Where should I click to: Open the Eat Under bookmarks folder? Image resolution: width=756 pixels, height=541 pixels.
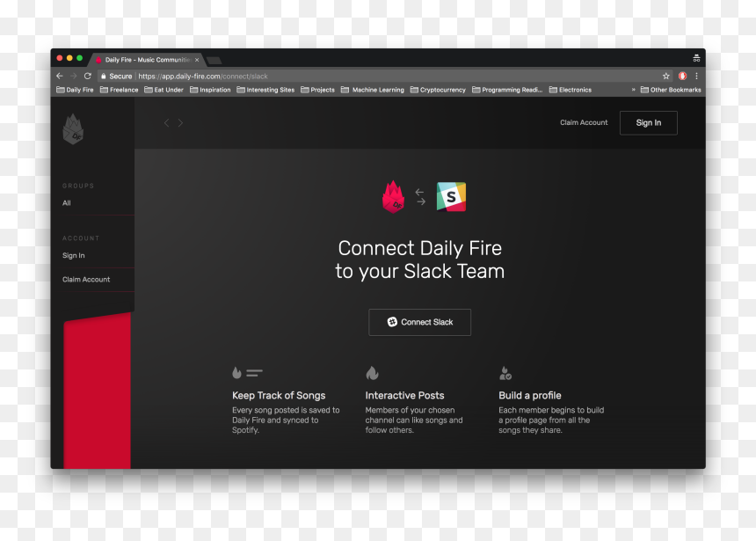[164, 90]
